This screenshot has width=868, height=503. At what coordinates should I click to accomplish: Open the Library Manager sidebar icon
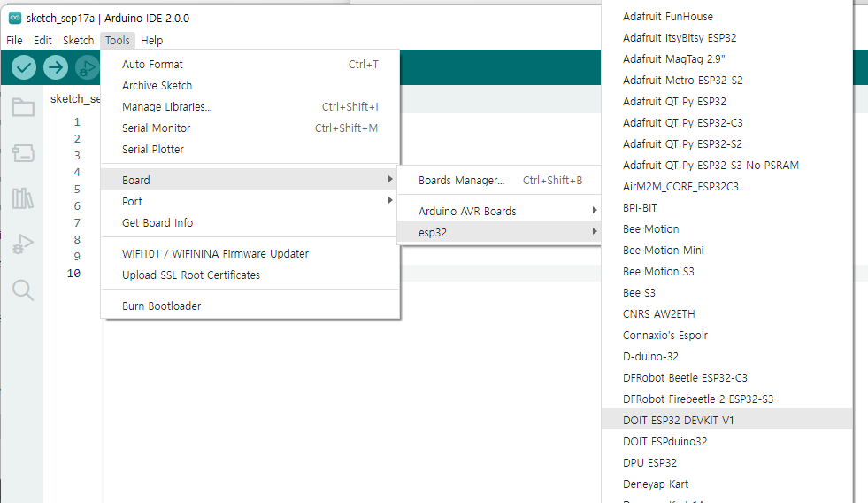[x=23, y=197]
